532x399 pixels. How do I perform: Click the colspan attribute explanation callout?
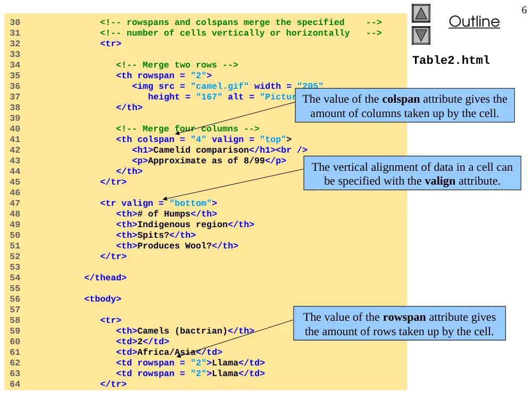(405, 105)
